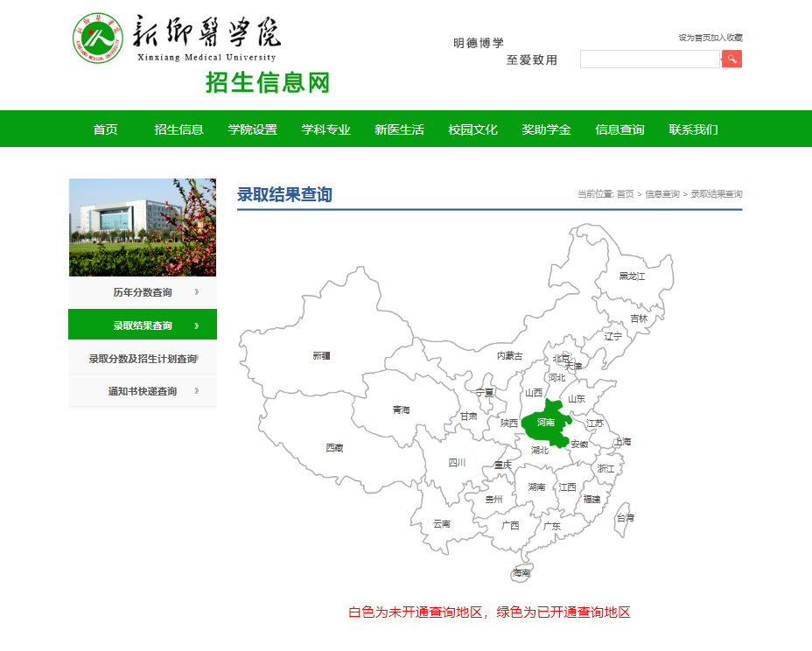Click 河北 province on the map
The image size is (812, 651).
tap(556, 377)
